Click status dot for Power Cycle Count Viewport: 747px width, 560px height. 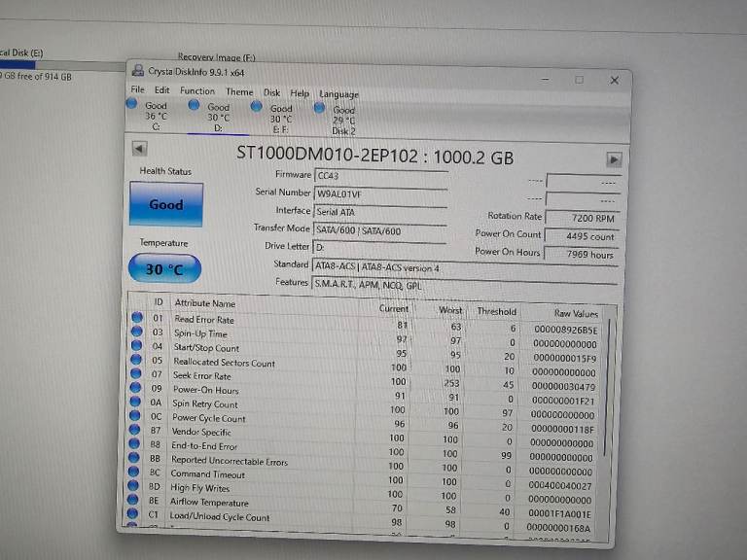click(135, 415)
